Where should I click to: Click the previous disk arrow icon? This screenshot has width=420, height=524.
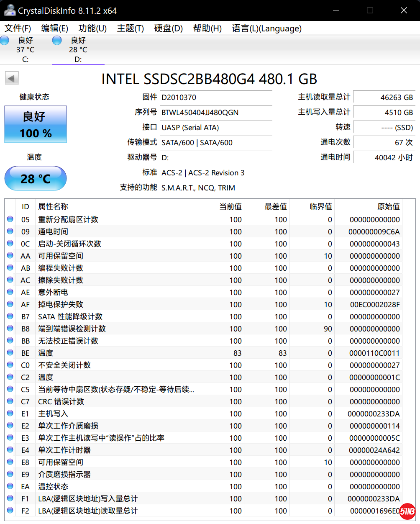pos(12,78)
